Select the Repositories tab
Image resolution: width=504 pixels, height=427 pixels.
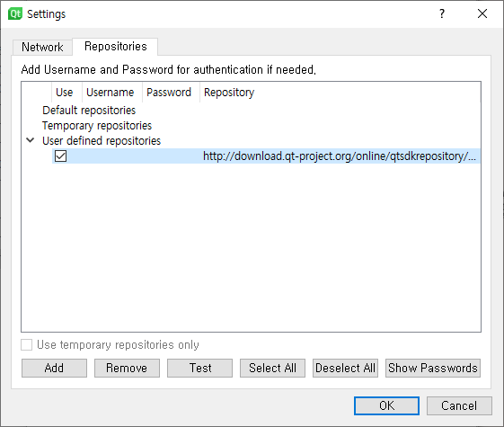115,47
